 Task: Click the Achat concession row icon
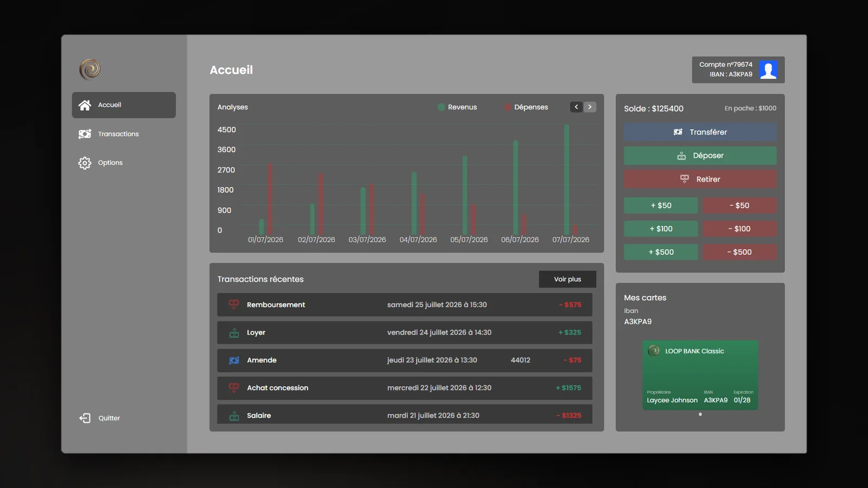234,388
